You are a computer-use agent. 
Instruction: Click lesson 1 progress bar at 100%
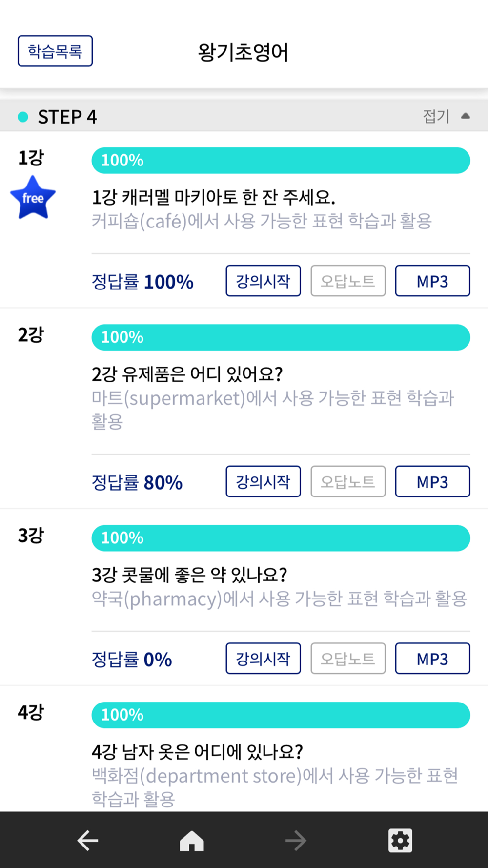(x=281, y=161)
